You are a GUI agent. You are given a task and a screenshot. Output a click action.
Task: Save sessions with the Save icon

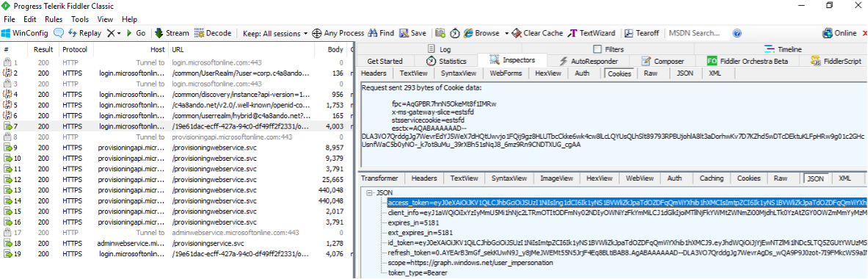point(404,33)
